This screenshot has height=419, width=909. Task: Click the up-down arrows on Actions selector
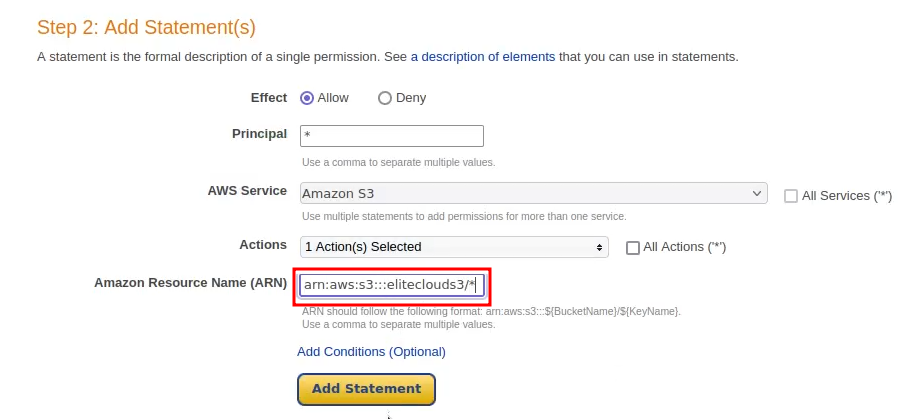[599, 247]
